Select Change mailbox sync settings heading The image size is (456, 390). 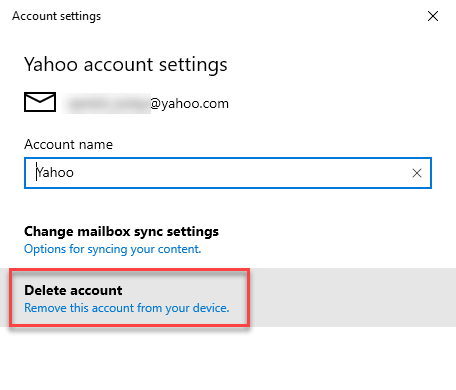[121, 231]
